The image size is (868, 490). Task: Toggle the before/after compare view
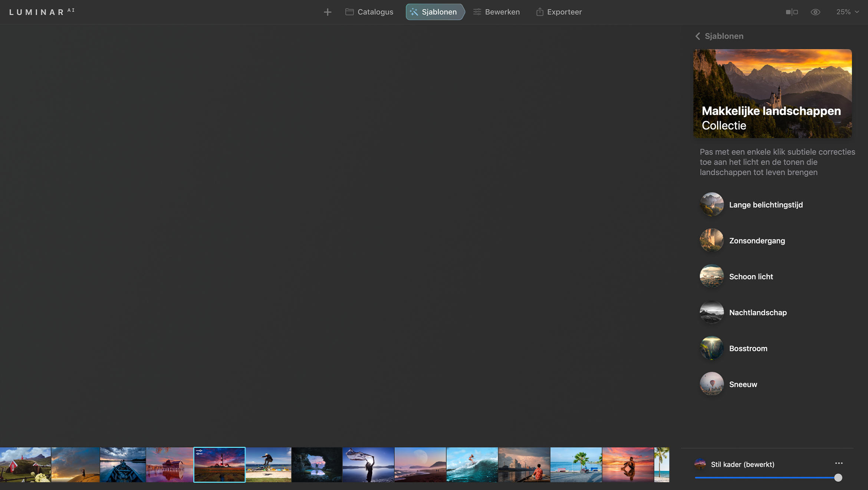click(791, 12)
